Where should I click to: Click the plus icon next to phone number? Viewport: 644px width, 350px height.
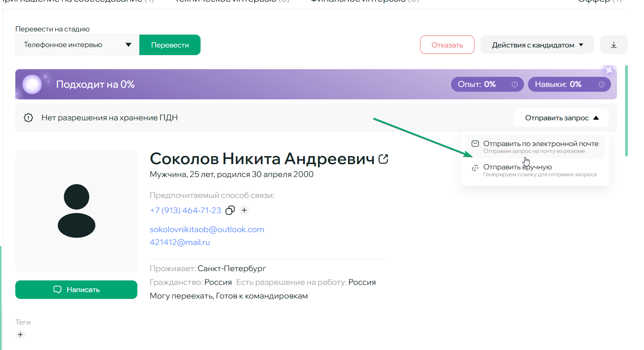(244, 210)
